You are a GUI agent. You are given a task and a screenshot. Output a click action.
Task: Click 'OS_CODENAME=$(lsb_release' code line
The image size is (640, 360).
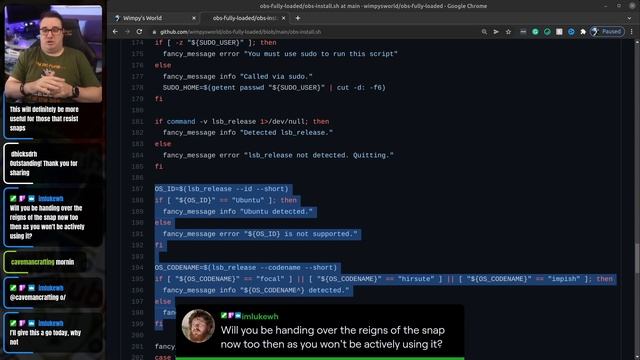pos(246,267)
